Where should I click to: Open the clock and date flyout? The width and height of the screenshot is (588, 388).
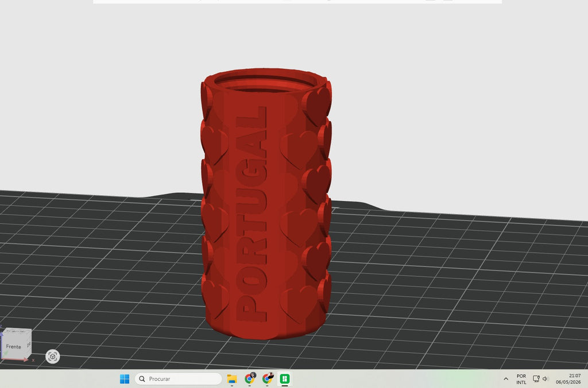[568, 379]
